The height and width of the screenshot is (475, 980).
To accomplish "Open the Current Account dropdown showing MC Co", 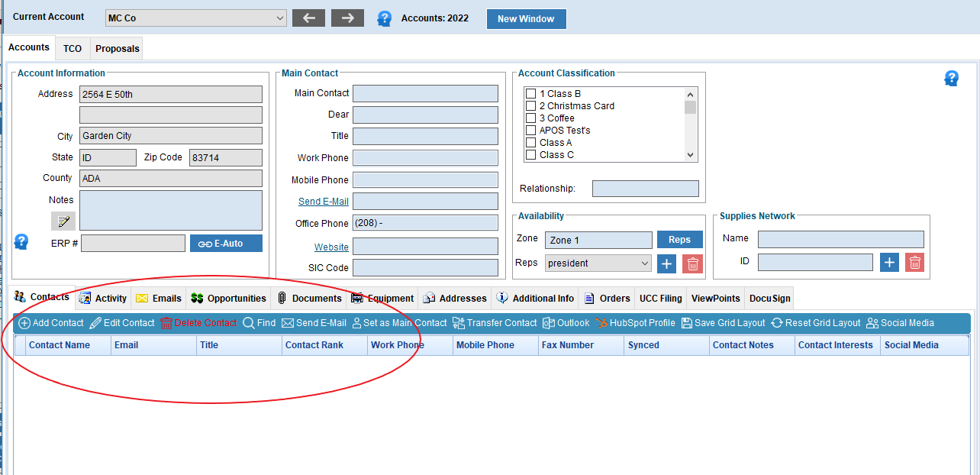I will [196, 18].
